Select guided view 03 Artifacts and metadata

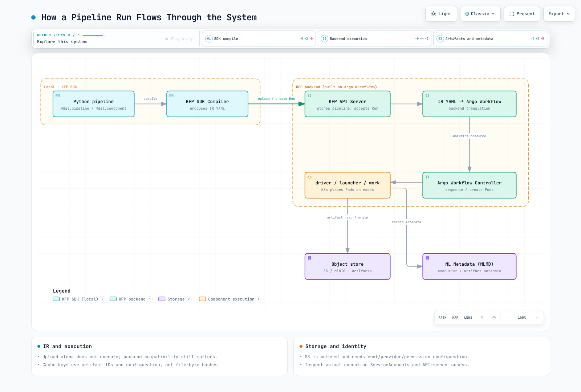click(x=490, y=38)
